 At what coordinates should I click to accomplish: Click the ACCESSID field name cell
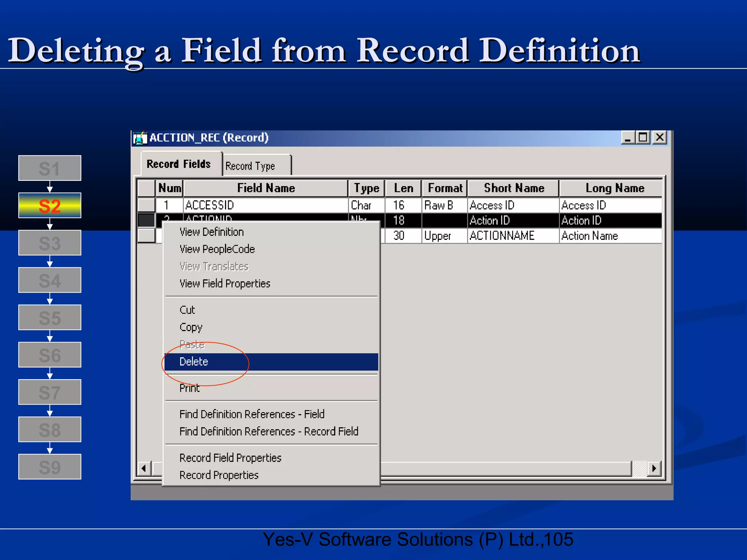pyautogui.click(x=266, y=205)
